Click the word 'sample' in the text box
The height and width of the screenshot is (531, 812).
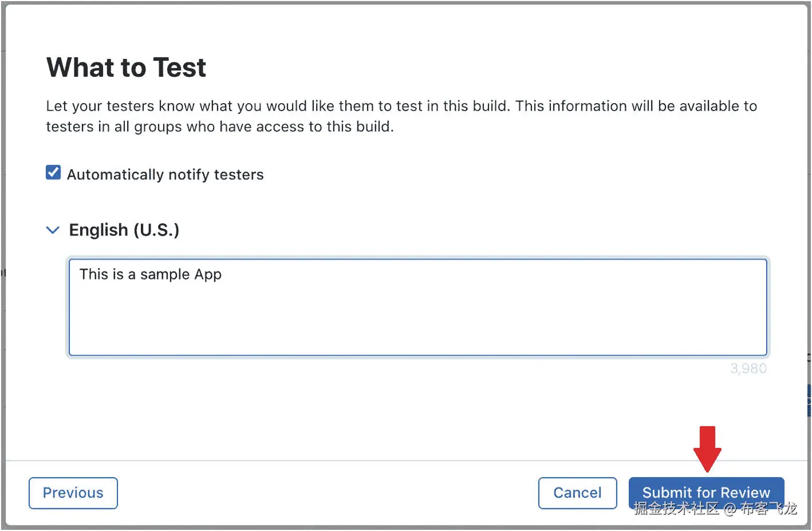pyautogui.click(x=165, y=274)
